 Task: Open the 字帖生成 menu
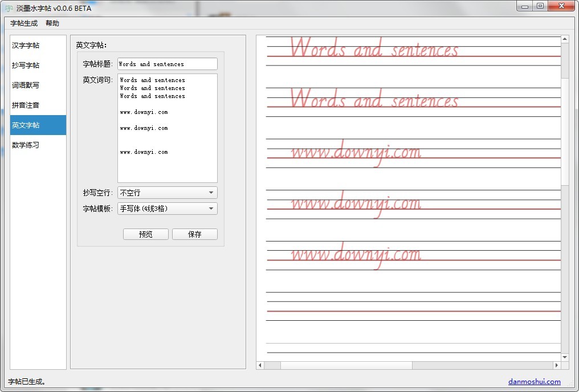point(24,23)
